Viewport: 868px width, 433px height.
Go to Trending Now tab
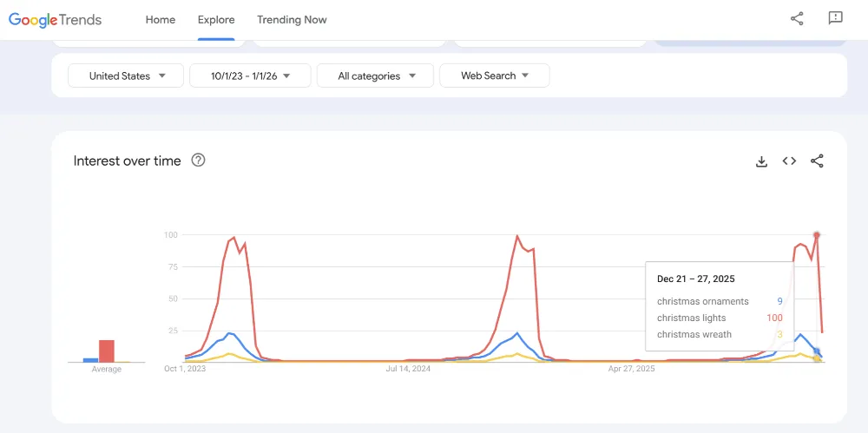(x=292, y=20)
